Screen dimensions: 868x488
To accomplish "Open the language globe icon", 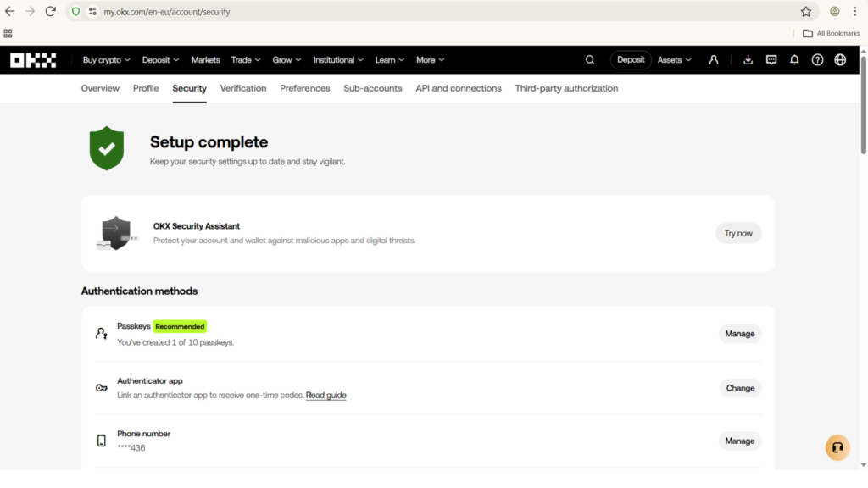I will pos(840,60).
